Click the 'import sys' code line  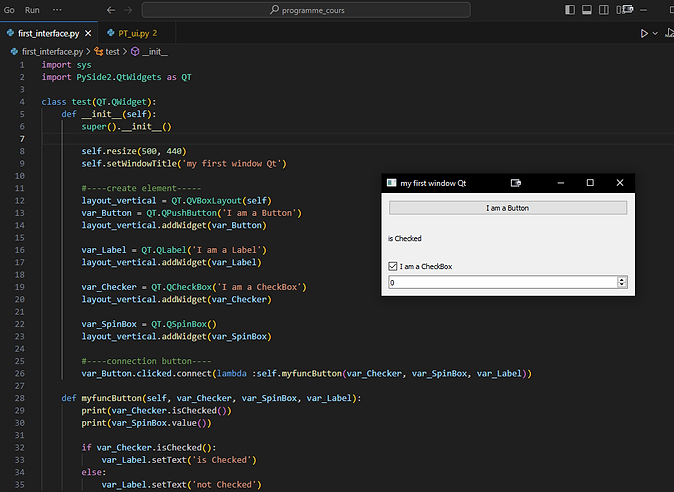67,65
